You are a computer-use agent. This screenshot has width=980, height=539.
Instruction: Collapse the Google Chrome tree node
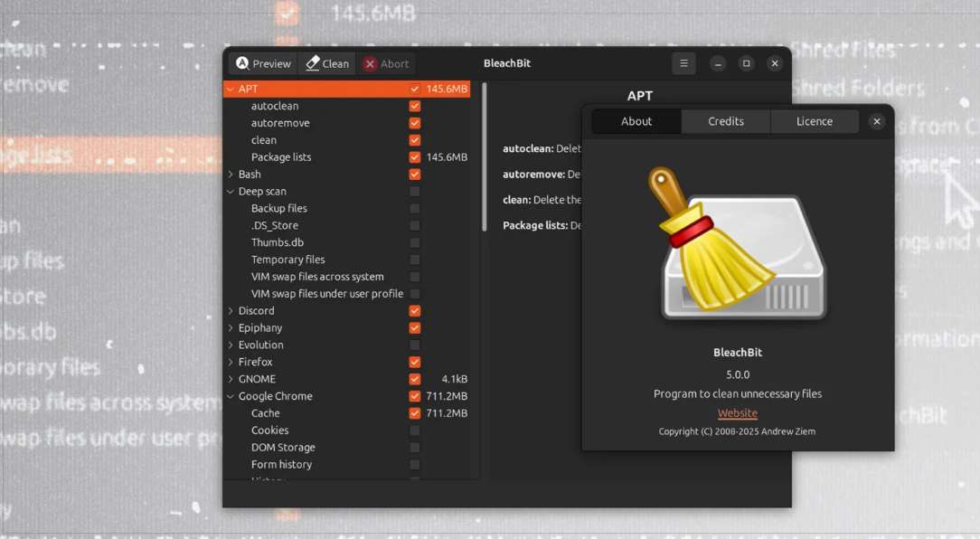[x=231, y=396]
